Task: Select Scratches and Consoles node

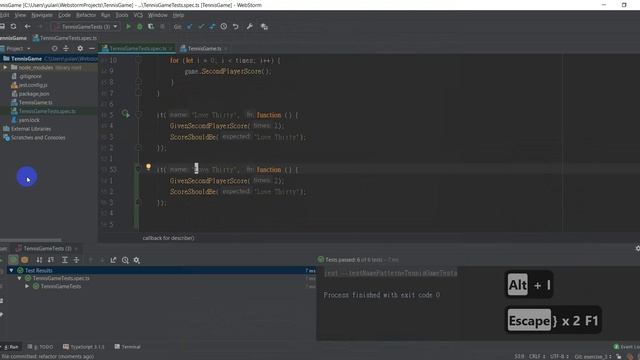Action: point(38,138)
